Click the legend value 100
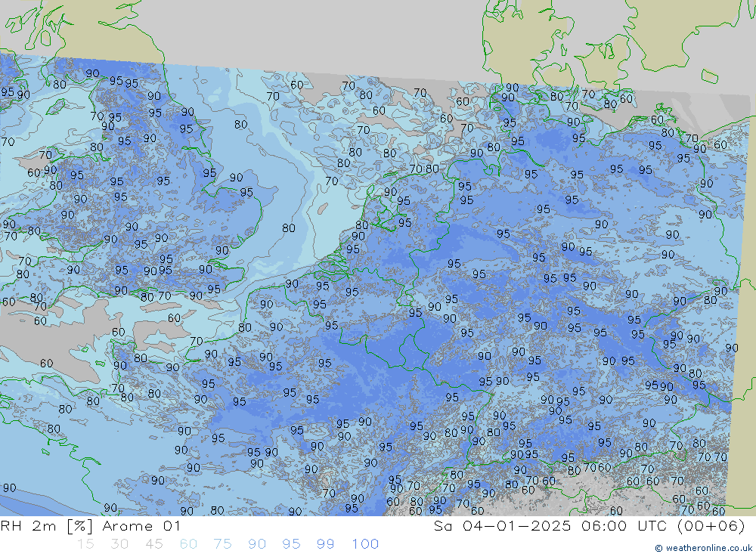Viewport: 756px width, 554px height. click(x=365, y=544)
